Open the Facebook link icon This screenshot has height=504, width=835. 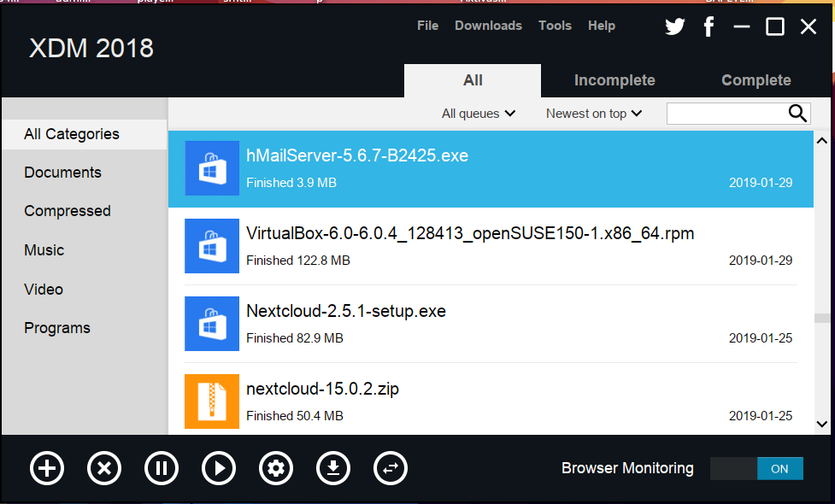pyautogui.click(x=709, y=26)
